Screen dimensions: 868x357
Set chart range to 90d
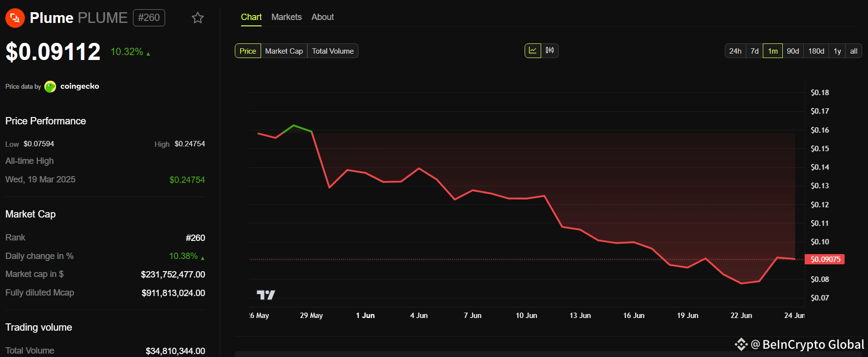793,51
